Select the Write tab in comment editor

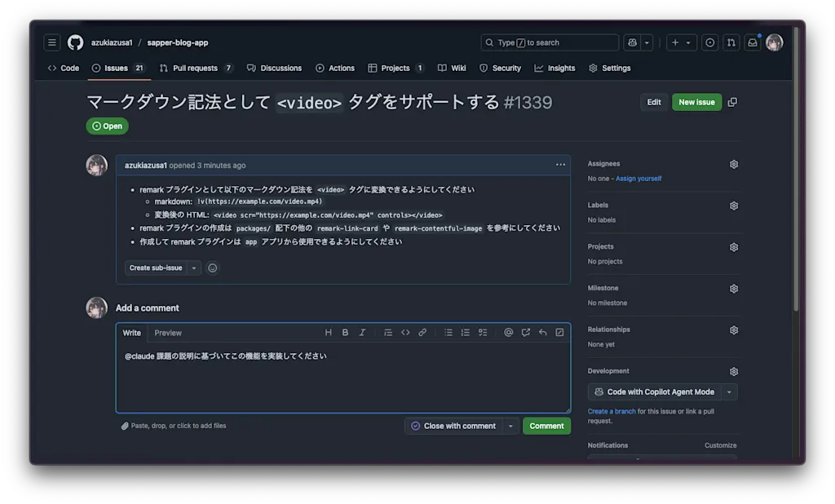(131, 333)
